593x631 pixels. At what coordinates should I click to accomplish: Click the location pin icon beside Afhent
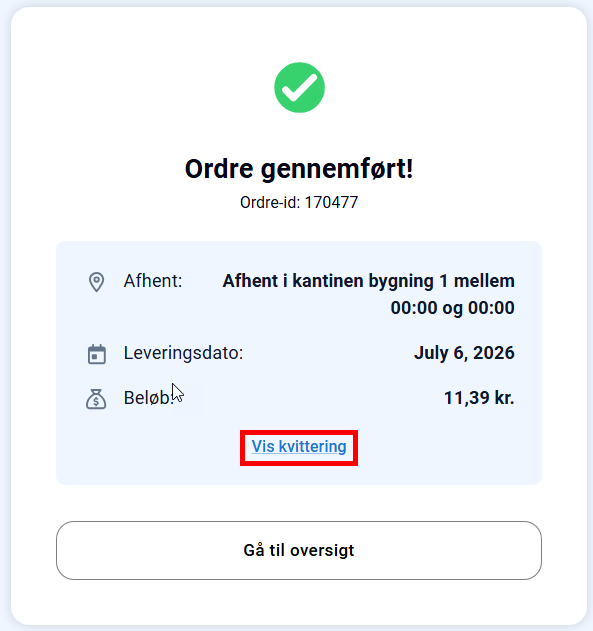click(x=97, y=282)
